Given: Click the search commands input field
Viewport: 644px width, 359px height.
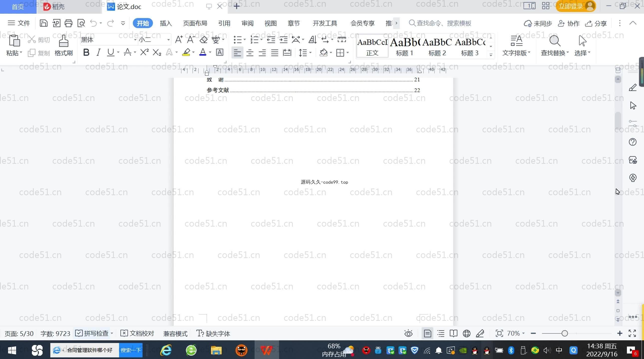Looking at the screenshot, I should click(444, 23).
